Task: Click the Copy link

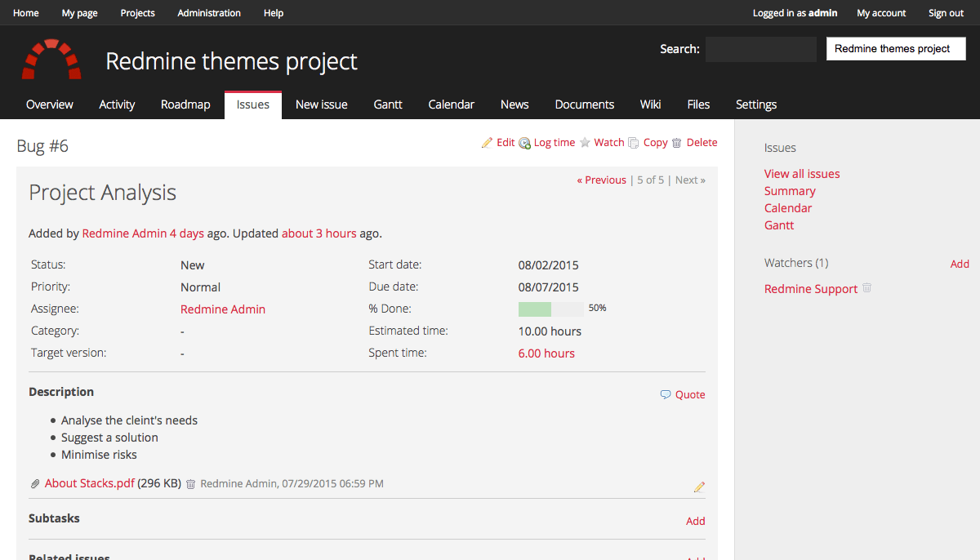Action: pyautogui.click(x=656, y=143)
